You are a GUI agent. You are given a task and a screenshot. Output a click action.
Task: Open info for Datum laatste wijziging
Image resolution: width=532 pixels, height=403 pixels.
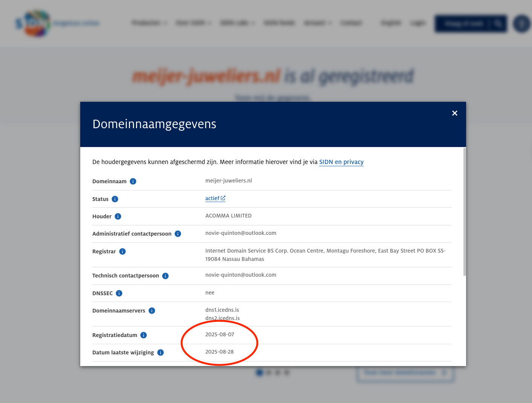[x=161, y=352]
